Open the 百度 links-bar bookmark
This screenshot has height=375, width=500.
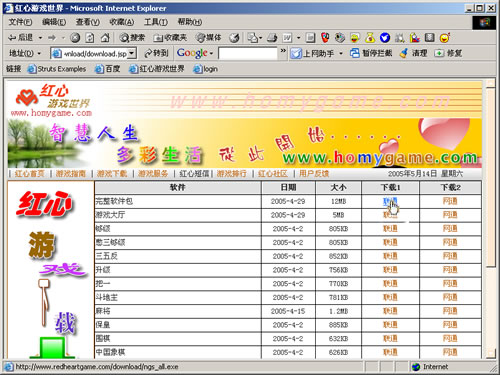tap(107, 69)
